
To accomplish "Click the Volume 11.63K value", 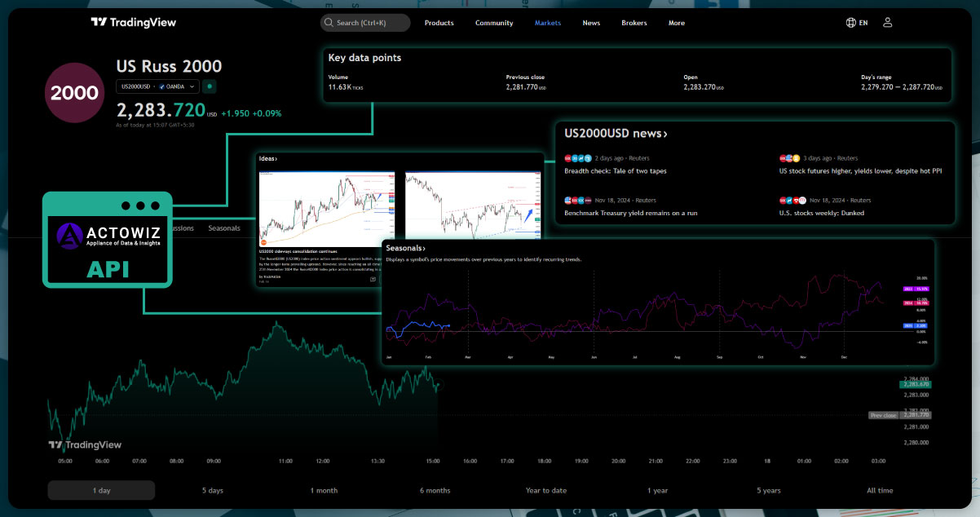I will (x=346, y=86).
